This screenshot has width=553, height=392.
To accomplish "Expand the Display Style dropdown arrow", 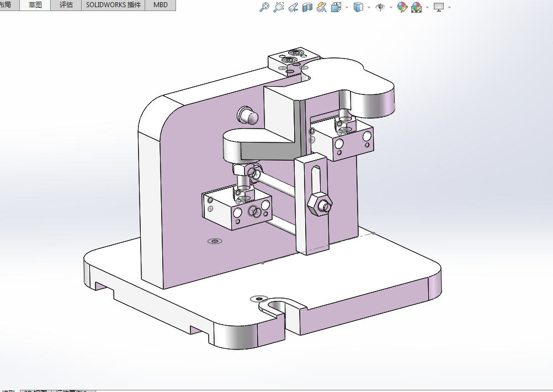I will click(369, 7).
